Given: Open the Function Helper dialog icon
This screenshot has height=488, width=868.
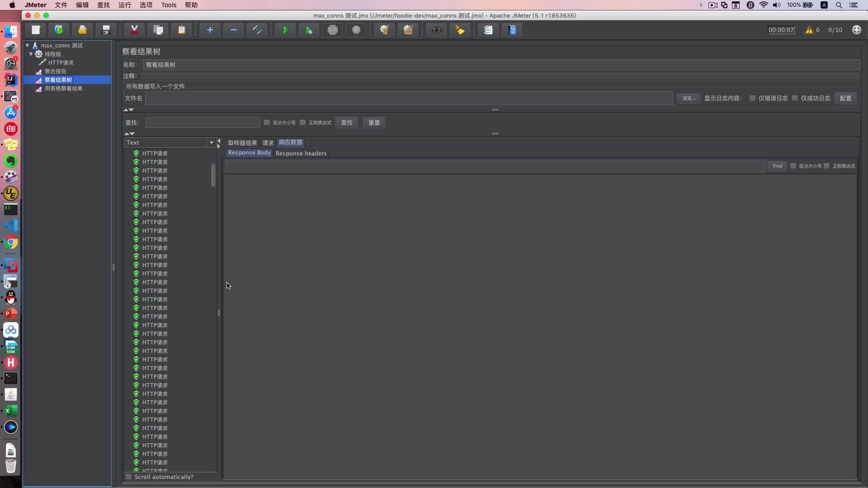Looking at the screenshot, I should click(488, 30).
